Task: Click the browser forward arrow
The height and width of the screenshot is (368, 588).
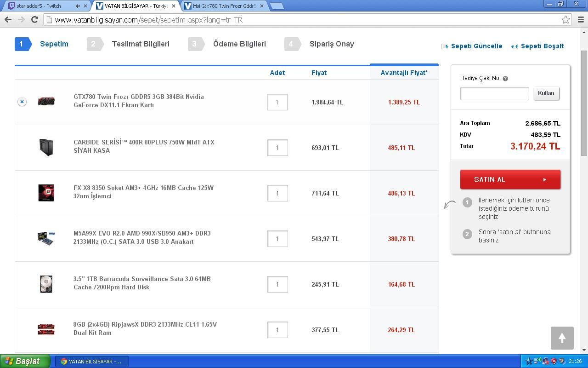Action: (x=21, y=19)
